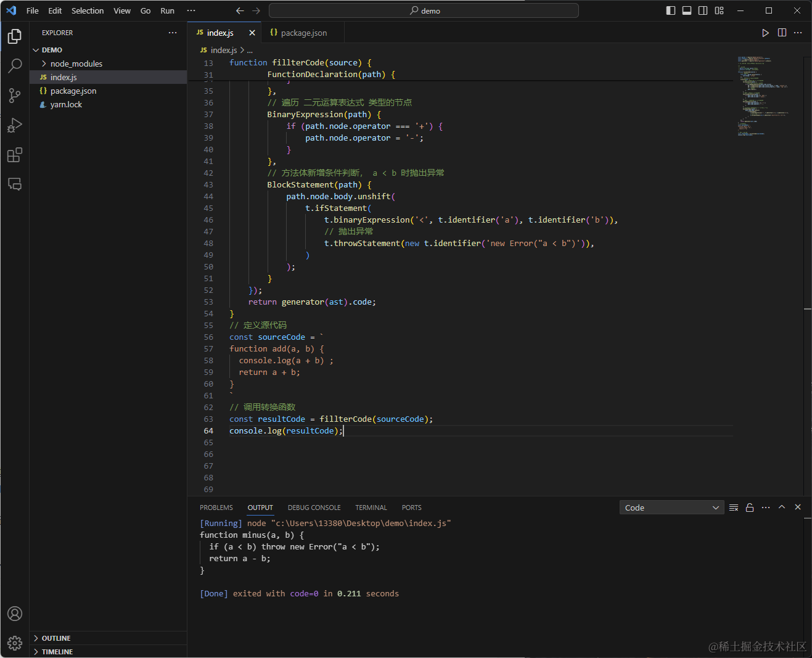Image resolution: width=812 pixels, height=658 pixels.
Task: Switch to the TERMINAL panel tab
Action: click(371, 508)
